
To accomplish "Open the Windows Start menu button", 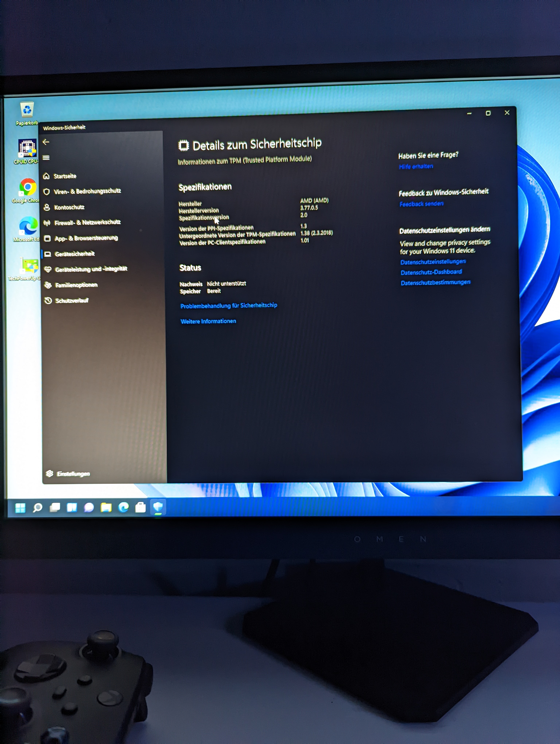I will point(20,508).
